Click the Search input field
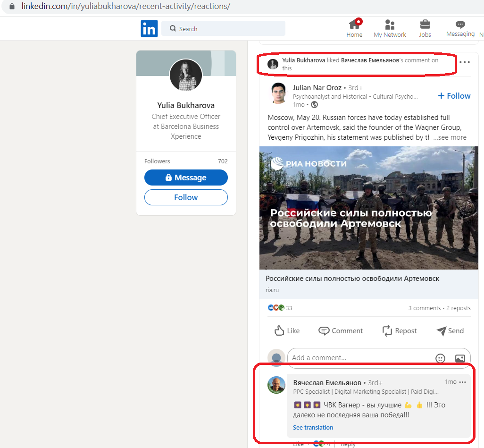 click(223, 28)
